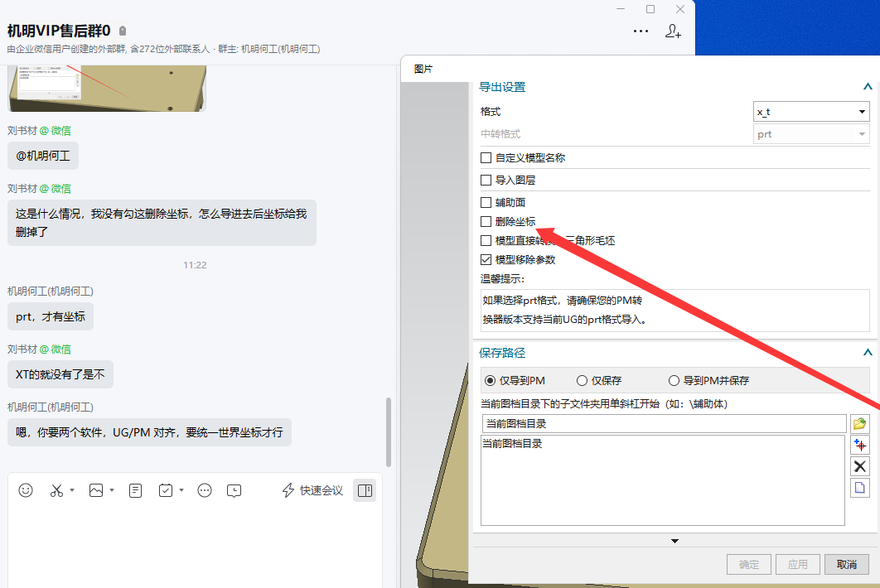Select 当前图档目录 in the path list
Image resolution: width=880 pixels, height=588 pixels.
[512, 444]
